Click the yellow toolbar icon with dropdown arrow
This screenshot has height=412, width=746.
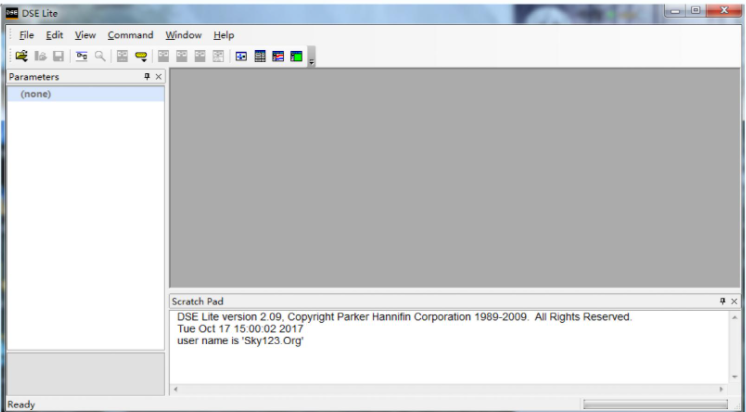(141, 57)
